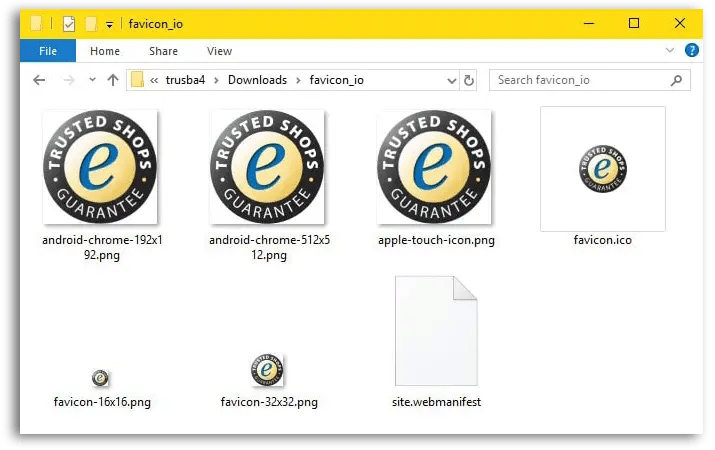The height and width of the screenshot is (450, 715).
Task: Open the address bar history dropdown
Action: pos(451,81)
